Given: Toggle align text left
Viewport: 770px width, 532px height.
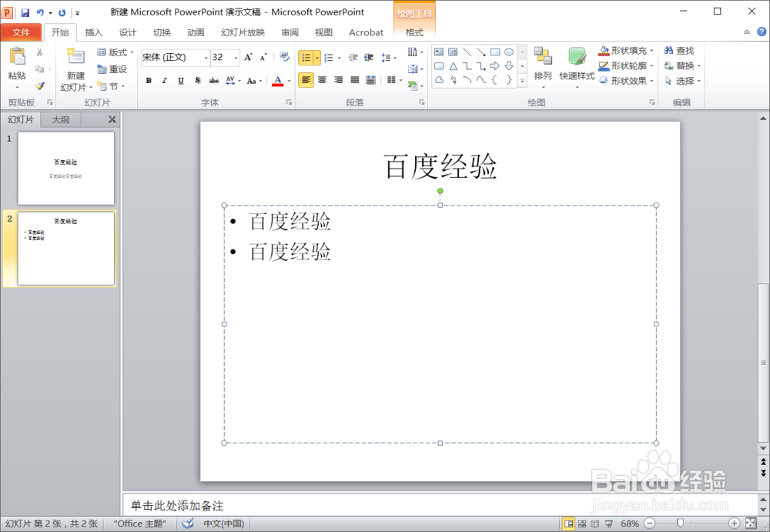Looking at the screenshot, I should [306, 80].
